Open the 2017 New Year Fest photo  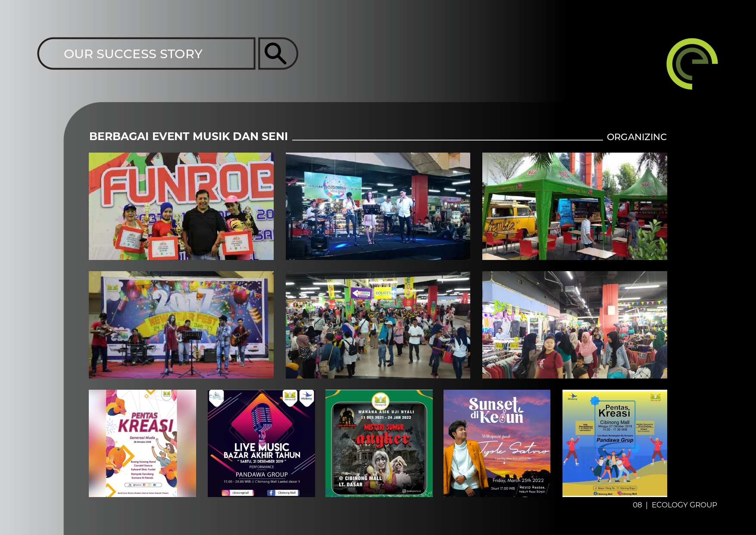tap(181, 325)
